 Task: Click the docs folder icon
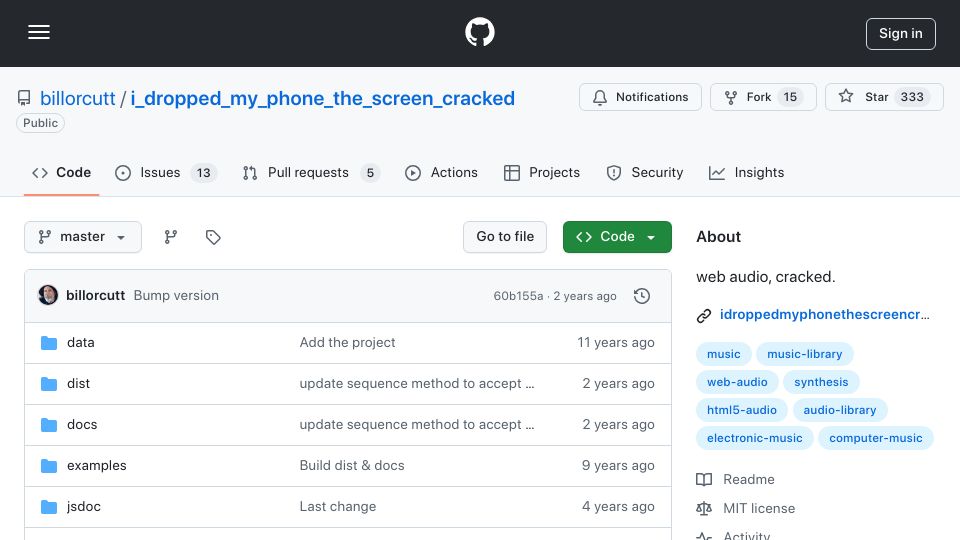[49, 425]
